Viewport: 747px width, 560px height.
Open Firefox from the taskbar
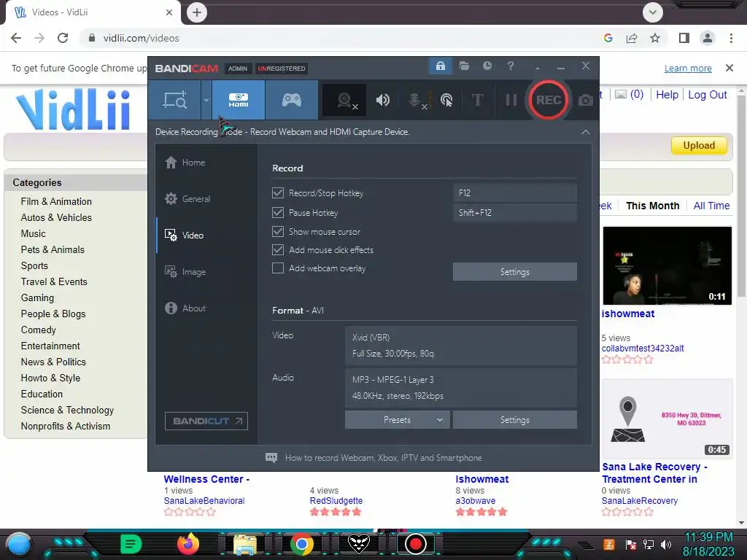coord(188,544)
